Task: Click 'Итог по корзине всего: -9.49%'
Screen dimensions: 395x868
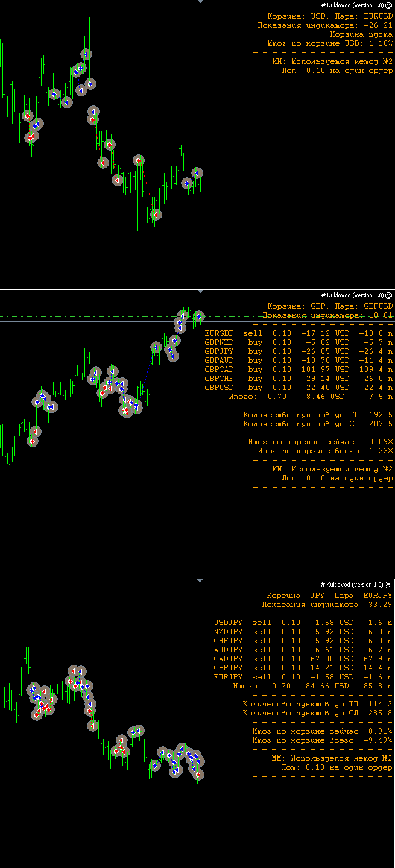Action: (x=323, y=740)
